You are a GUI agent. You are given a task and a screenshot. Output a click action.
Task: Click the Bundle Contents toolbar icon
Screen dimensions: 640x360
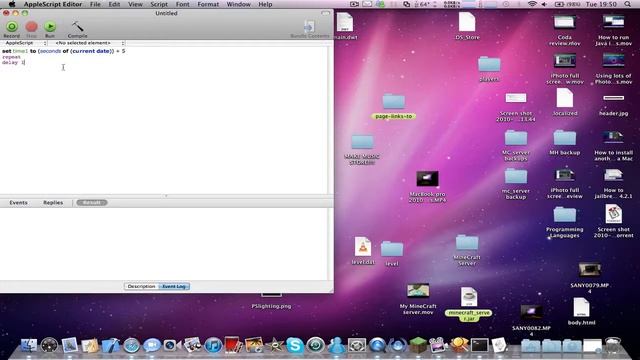pyautogui.click(x=309, y=27)
